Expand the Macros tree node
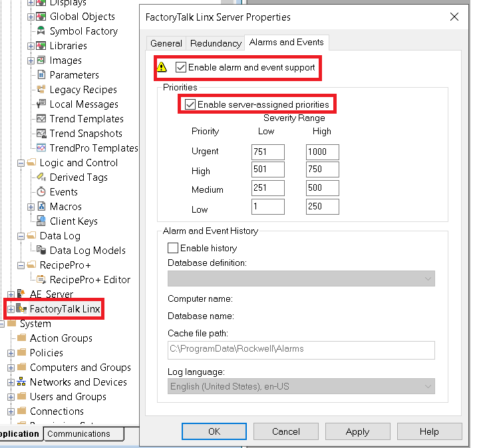This screenshot has height=448, width=481. pyautogui.click(x=31, y=207)
